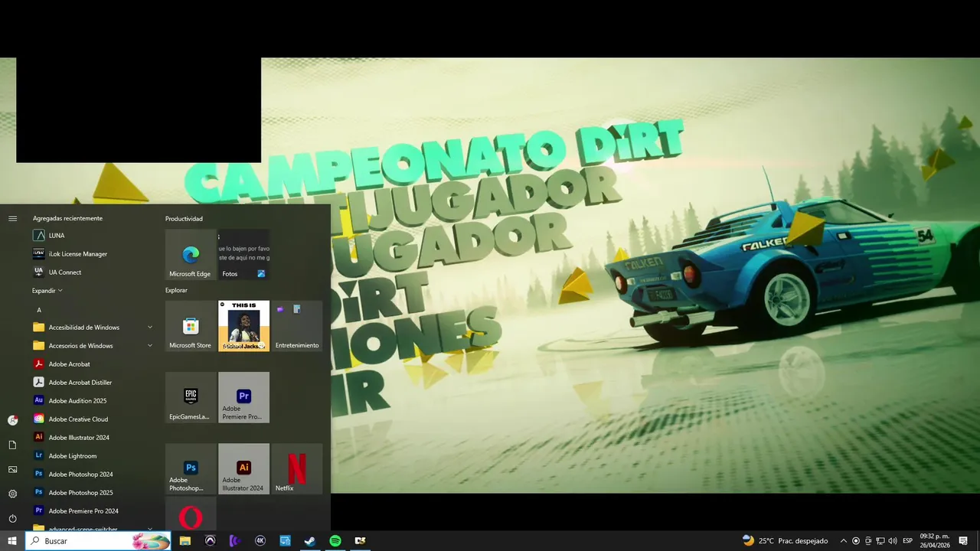Expand the advanced-scene-switcher folder
The width and height of the screenshot is (980, 551).
[x=92, y=527]
